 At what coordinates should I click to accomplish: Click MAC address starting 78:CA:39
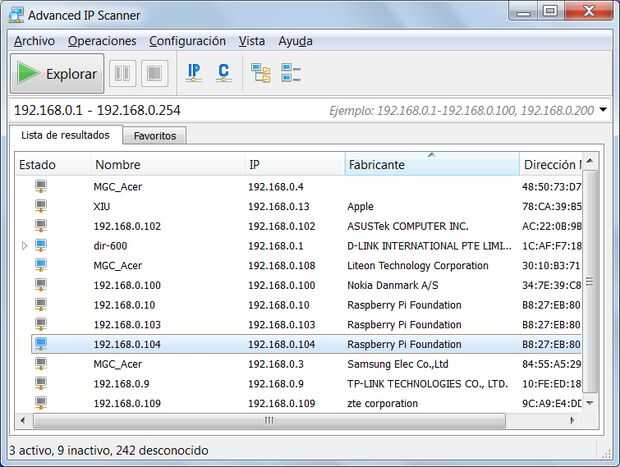(552, 206)
